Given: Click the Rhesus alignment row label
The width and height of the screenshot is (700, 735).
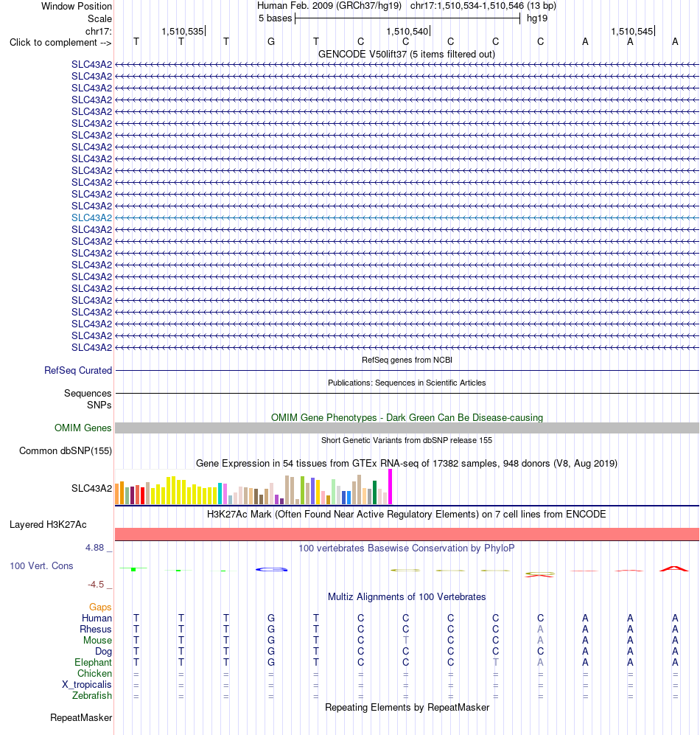Looking at the screenshot, I should click(95, 629).
